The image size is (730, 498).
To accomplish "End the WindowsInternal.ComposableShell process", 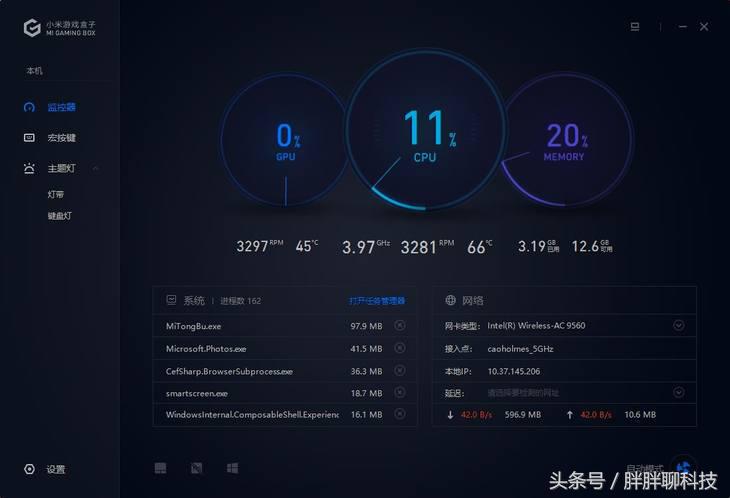I will click(x=399, y=414).
